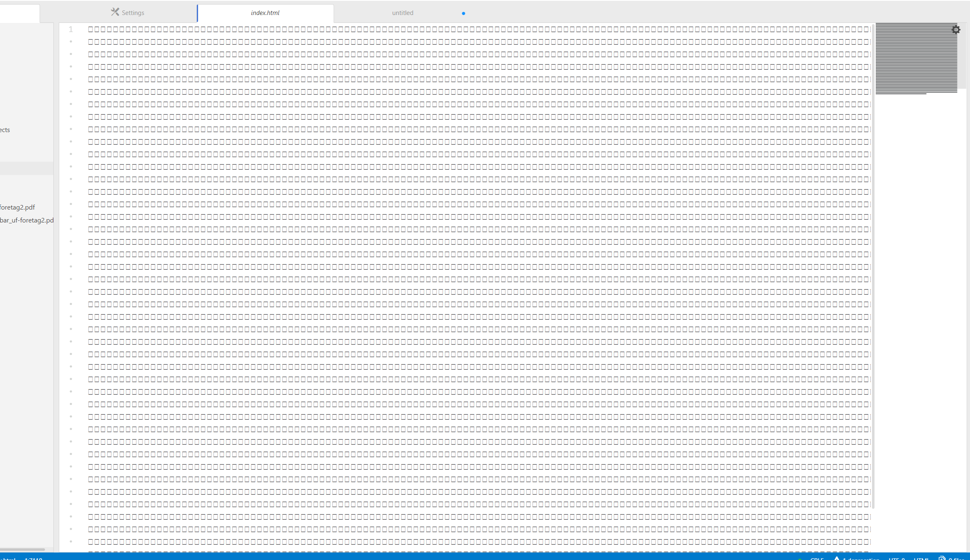This screenshot has width=970, height=560.
Task: Select the highlighted row in the tree view
Action: coord(27,168)
